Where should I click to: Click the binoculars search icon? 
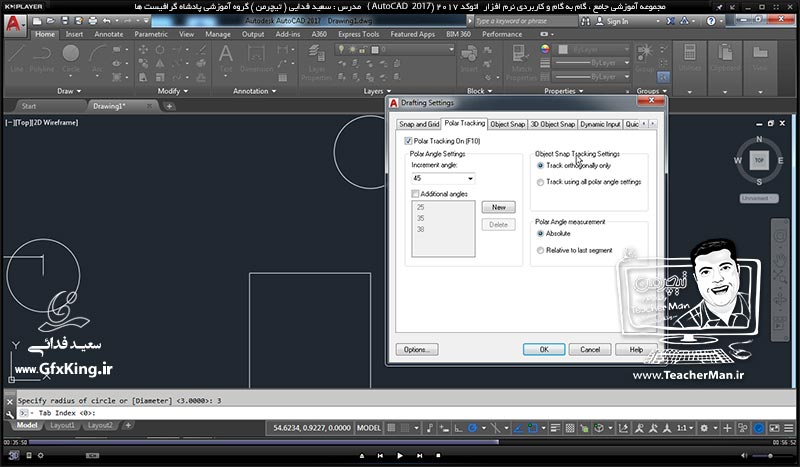coord(585,21)
